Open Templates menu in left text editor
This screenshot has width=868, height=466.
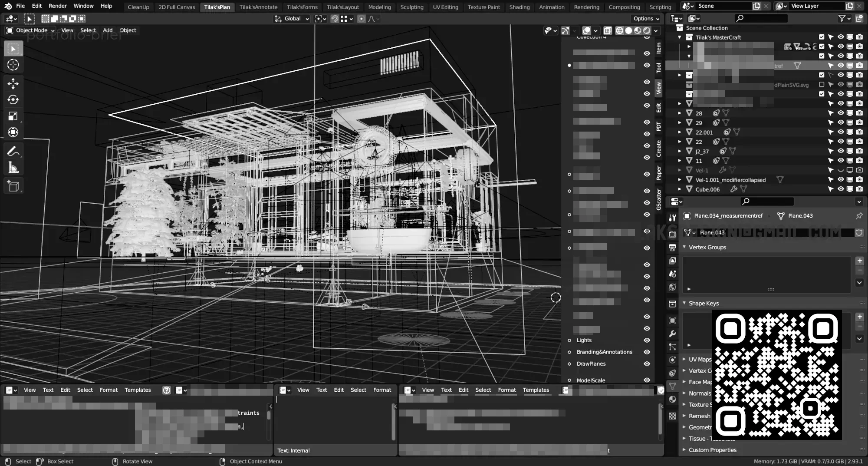138,390
